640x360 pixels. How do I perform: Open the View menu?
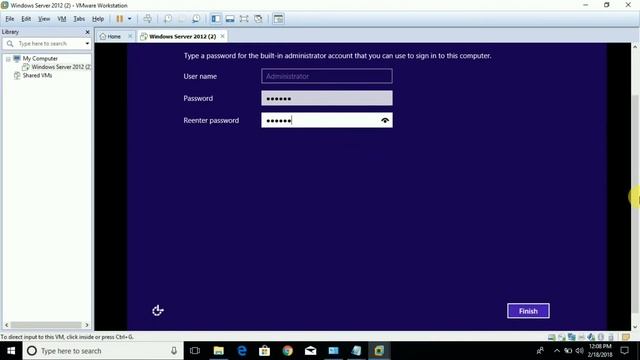tap(44, 19)
